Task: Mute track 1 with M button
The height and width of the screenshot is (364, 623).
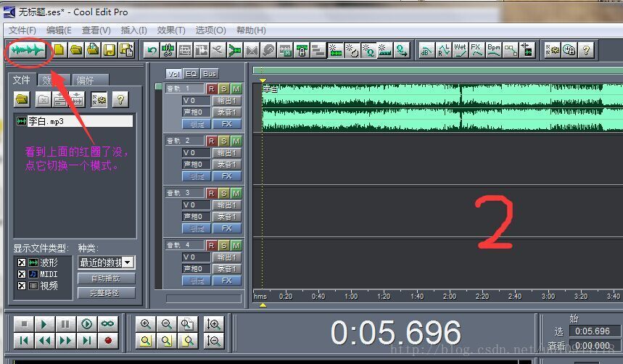Action: [236, 88]
